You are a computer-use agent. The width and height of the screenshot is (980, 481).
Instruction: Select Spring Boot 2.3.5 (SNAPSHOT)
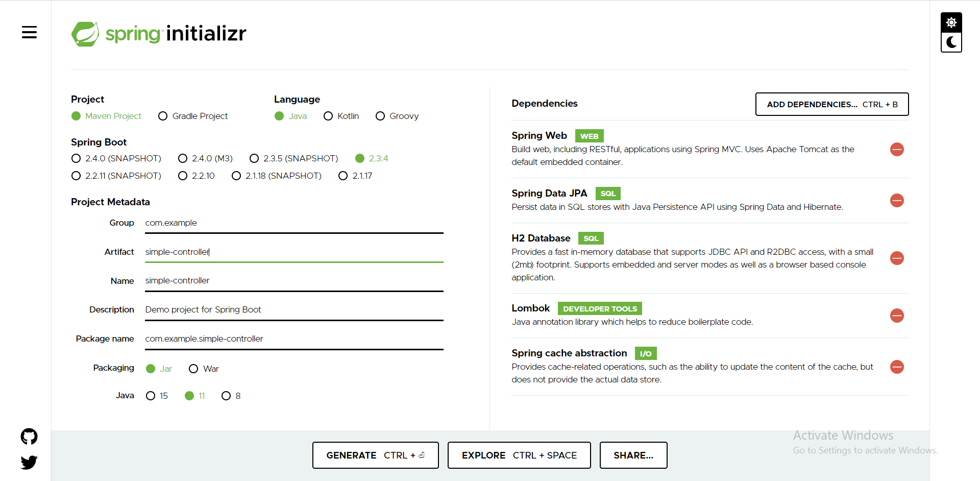(294, 158)
